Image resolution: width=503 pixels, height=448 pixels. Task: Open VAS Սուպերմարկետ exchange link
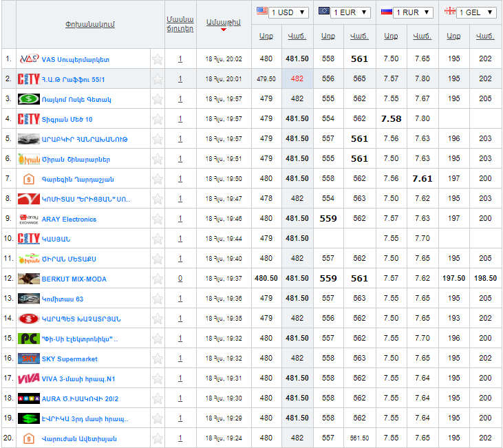click(76, 60)
